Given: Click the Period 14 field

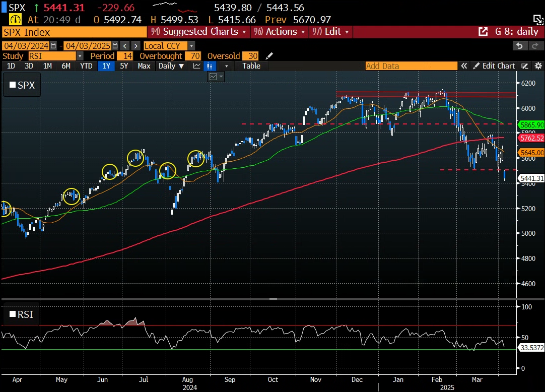Looking at the screenshot, I should click(125, 56).
